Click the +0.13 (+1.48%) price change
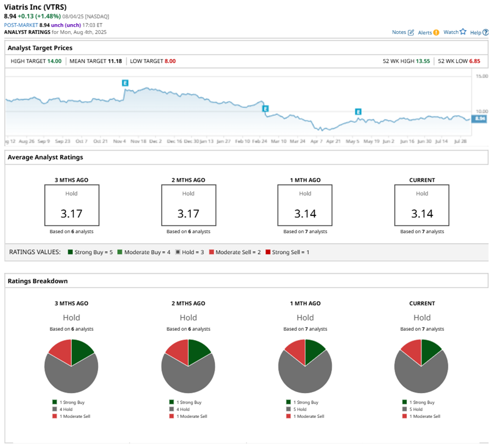The height and width of the screenshot is (448, 495). pyautogui.click(x=39, y=16)
